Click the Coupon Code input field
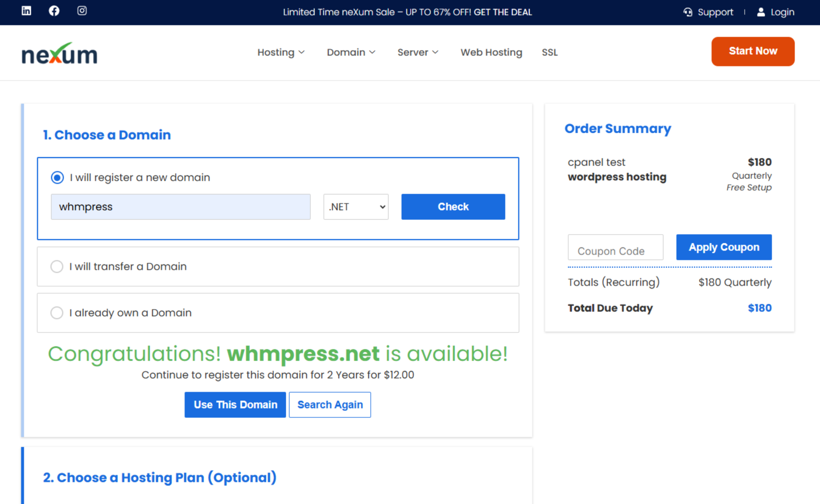Viewport: 820px width, 504px height. coord(615,247)
